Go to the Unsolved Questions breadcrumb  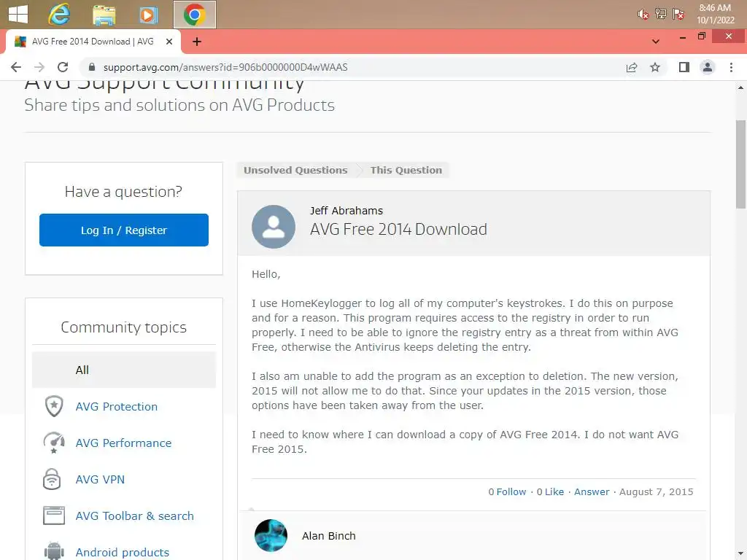(295, 170)
